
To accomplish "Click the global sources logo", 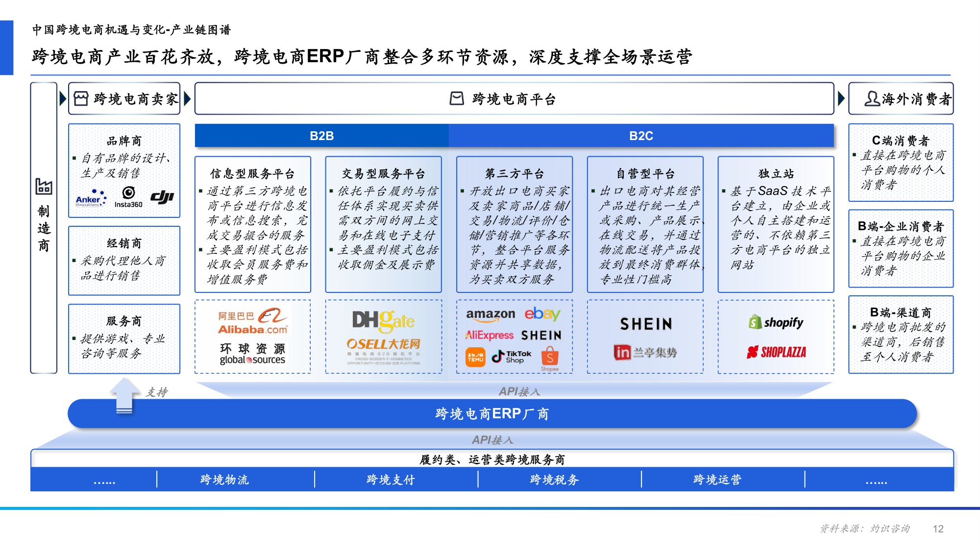I will 252,354.
